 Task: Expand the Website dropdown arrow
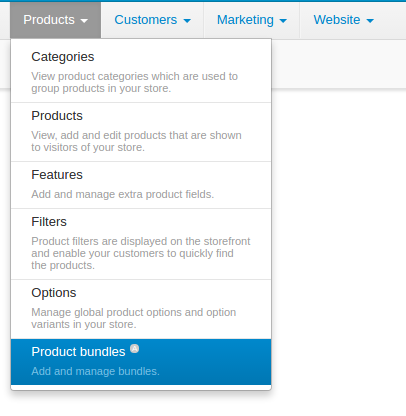pos(370,21)
